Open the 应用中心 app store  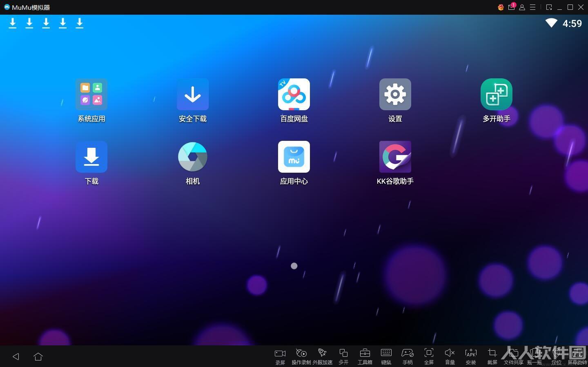(294, 157)
